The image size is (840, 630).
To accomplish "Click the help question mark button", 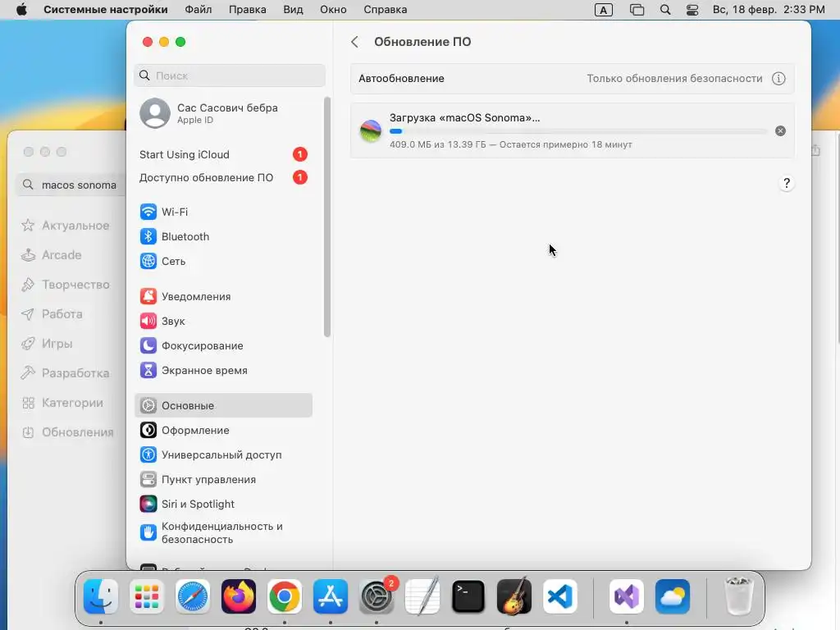I will (x=787, y=184).
